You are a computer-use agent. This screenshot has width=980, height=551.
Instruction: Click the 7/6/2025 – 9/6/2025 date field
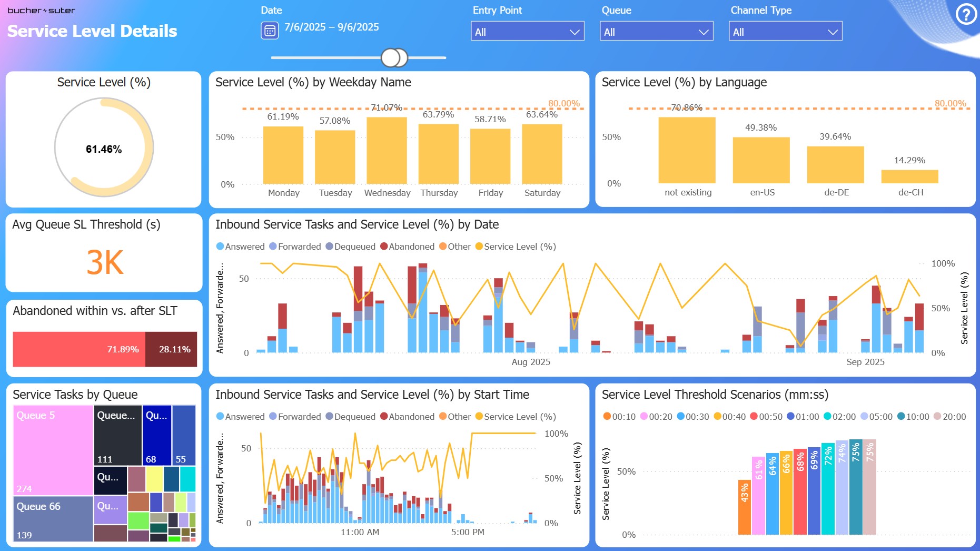(x=332, y=27)
